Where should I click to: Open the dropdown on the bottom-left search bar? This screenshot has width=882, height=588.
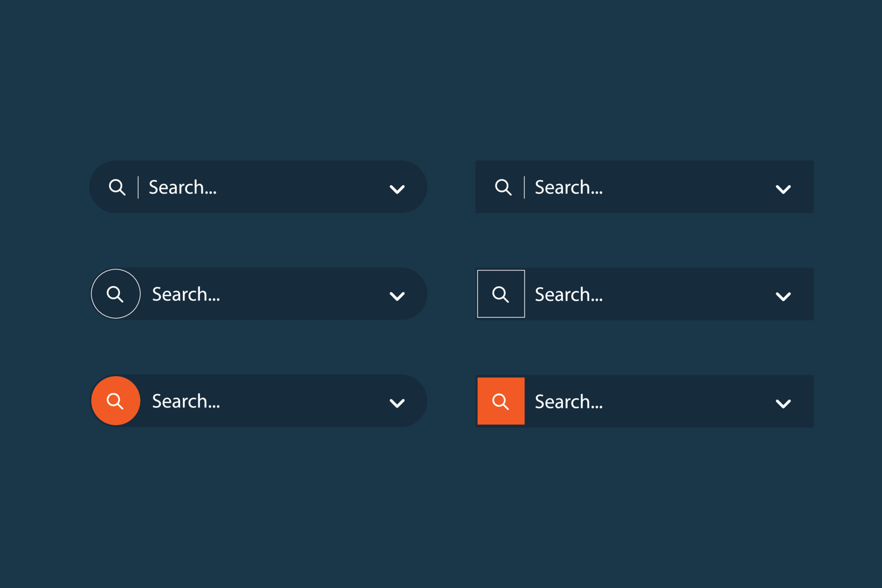397,402
